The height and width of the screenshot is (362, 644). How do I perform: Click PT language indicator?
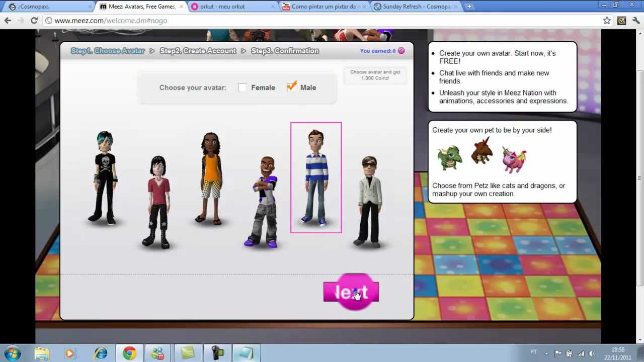coord(533,352)
